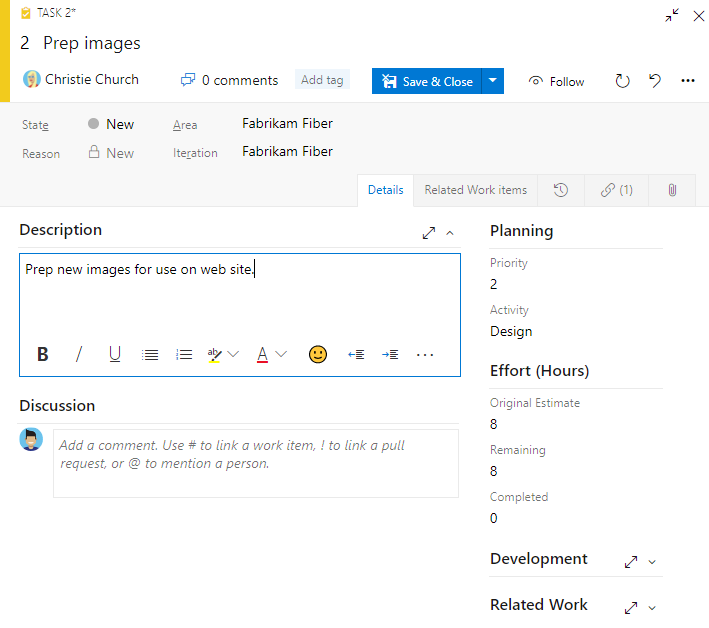Image resolution: width=709 pixels, height=628 pixels.
Task: Refresh the work item
Action: click(x=622, y=81)
